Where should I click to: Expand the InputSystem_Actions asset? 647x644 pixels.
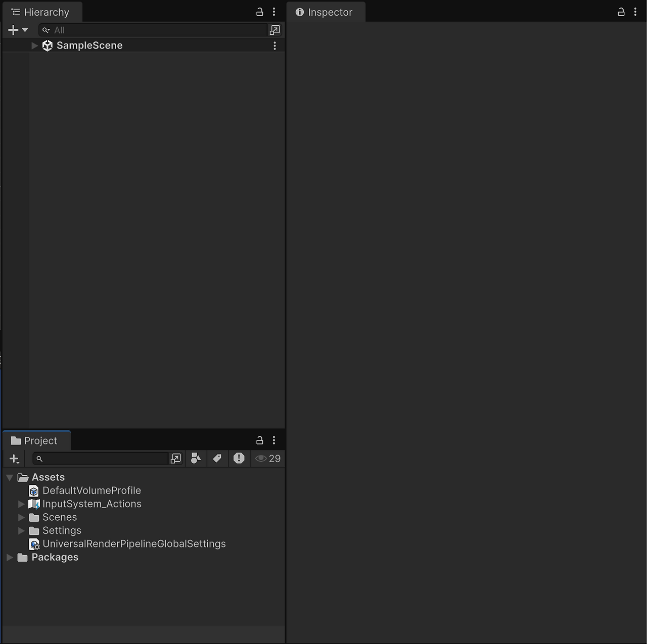coord(21,504)
